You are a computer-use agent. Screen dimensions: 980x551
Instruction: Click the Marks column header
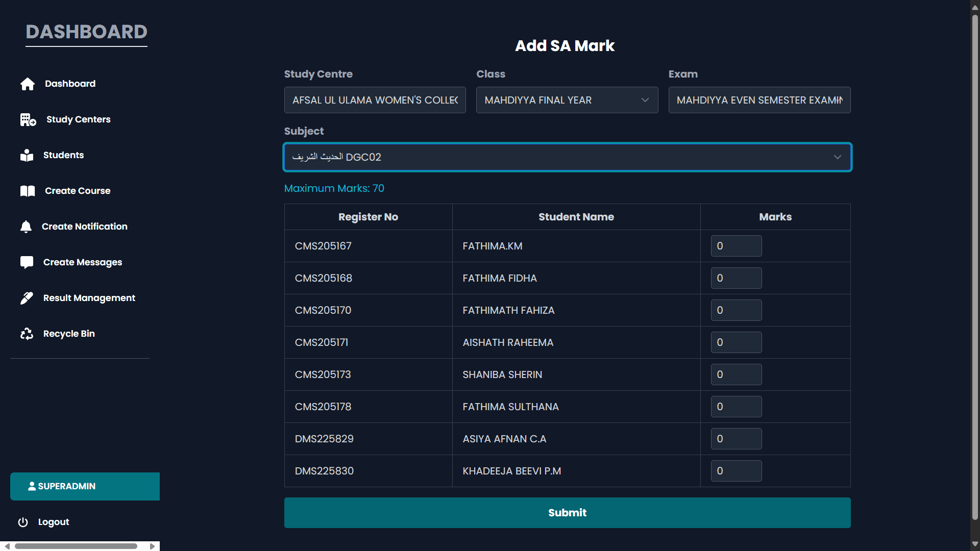pos(775,217)
